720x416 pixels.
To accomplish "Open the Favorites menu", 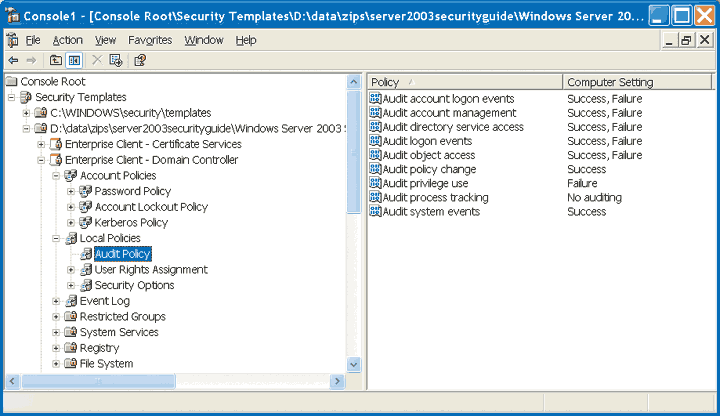I will click(x=150, y=40).
